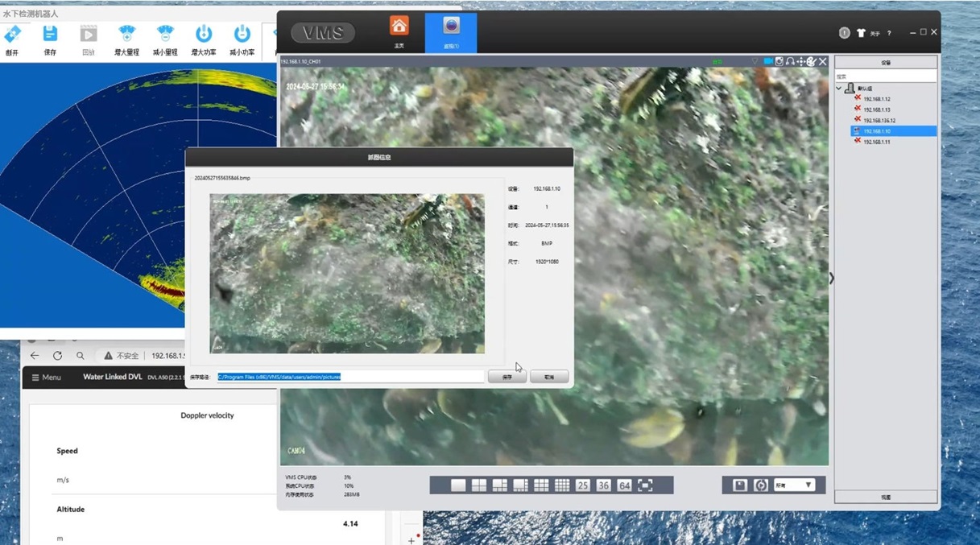
Task: Open the VMS help question mark
Action: point(889,33)
